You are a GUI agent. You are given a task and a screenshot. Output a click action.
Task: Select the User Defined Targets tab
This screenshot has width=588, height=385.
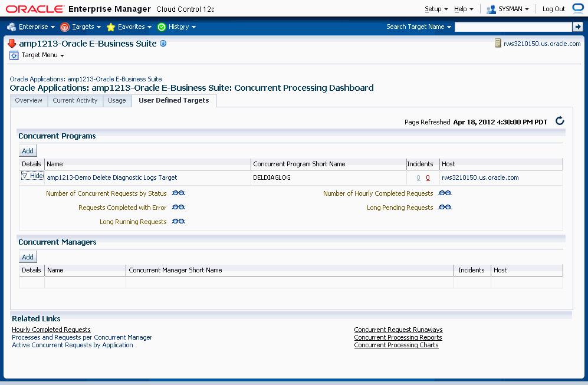coord(173,100)
